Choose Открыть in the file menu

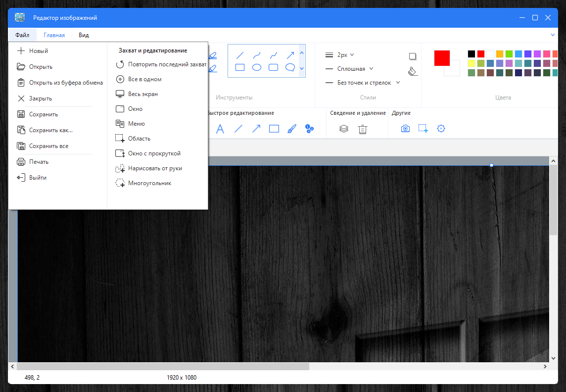pyautogui.click(x=58, y=67)
